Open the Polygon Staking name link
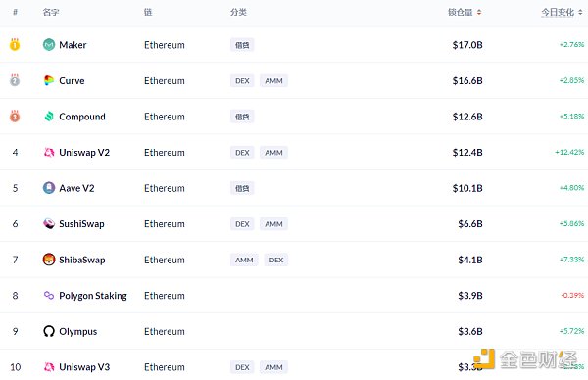 pyautogui.click(x=93, y=296)
